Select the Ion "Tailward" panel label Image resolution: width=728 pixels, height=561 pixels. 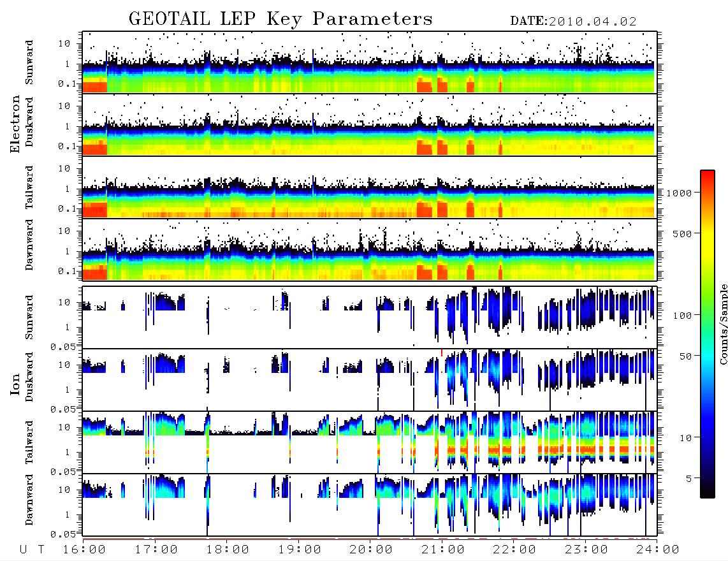point(29,442)
